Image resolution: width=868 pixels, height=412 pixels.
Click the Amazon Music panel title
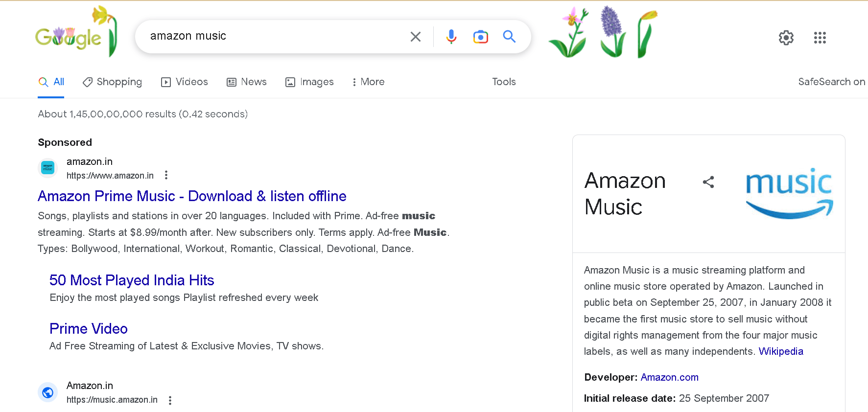click(x=625, y=194)
